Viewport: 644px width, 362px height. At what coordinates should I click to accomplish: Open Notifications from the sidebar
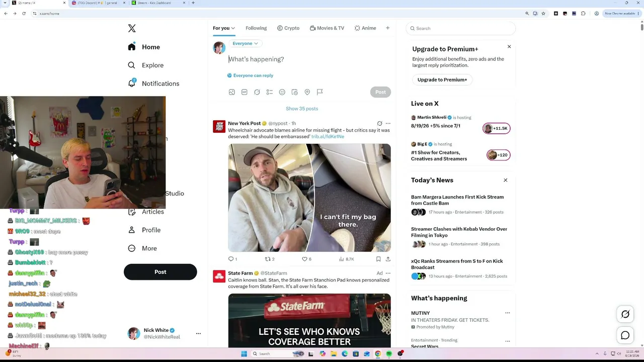pos(153,83)
